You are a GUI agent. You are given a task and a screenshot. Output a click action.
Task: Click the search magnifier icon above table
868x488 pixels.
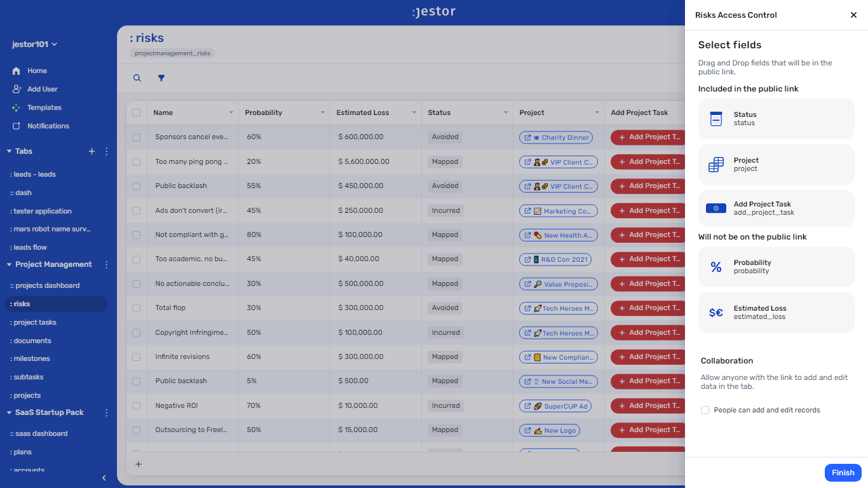(x=137, y=78)
